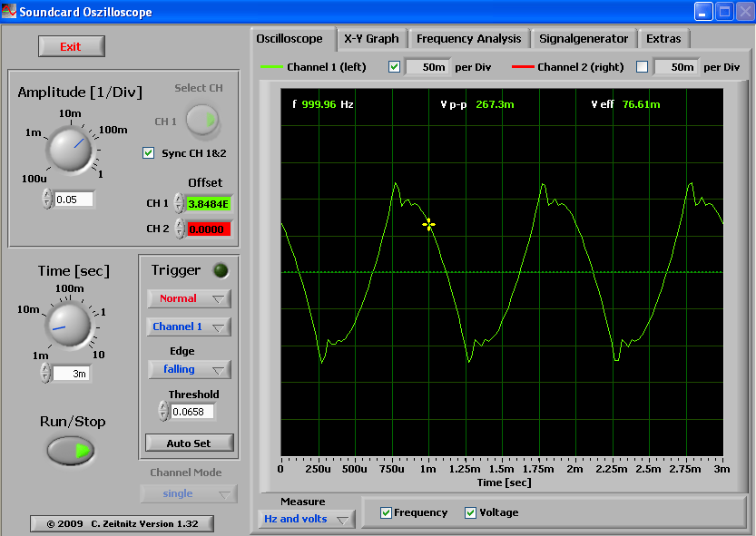Click the Trigger indicator LED
The height and width of the screenshot is (536, 756).
(221, 270)
